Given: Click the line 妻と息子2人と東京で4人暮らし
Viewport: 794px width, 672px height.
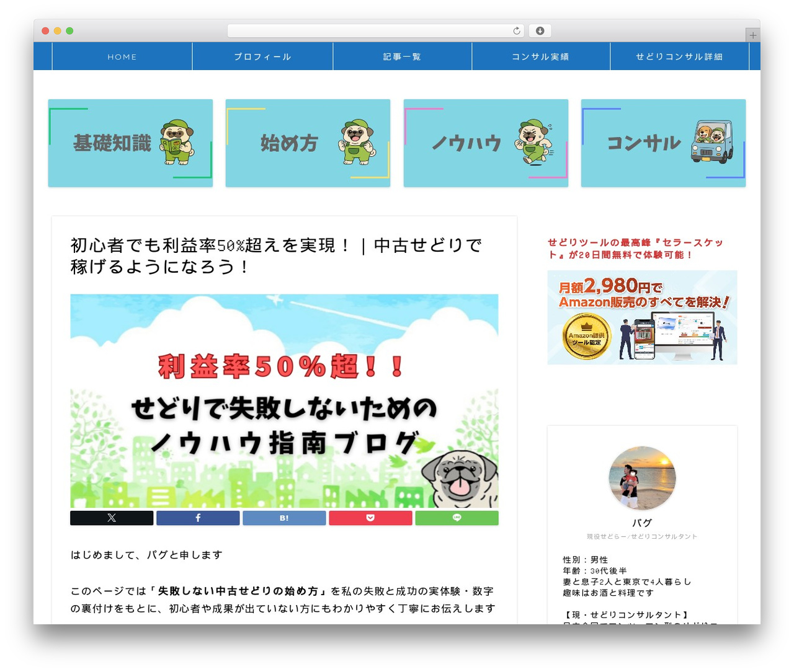Looking at the screenshot, I should [627, 582].
